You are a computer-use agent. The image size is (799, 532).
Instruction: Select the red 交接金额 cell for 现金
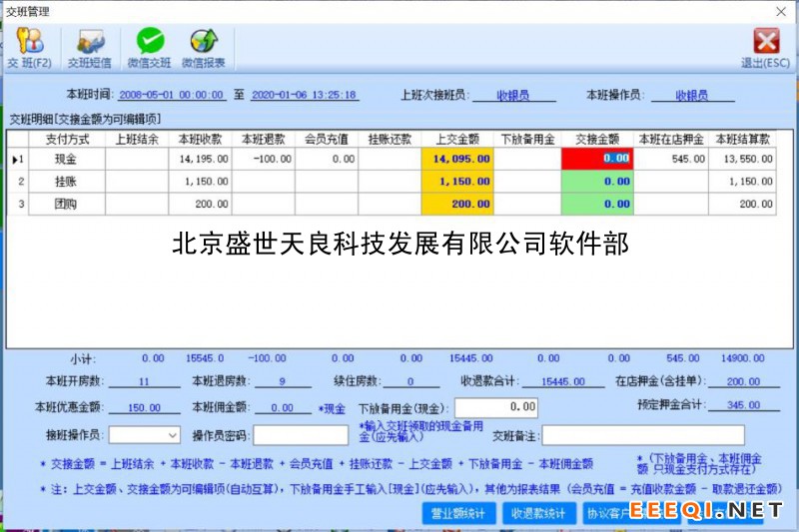point(597,159)
